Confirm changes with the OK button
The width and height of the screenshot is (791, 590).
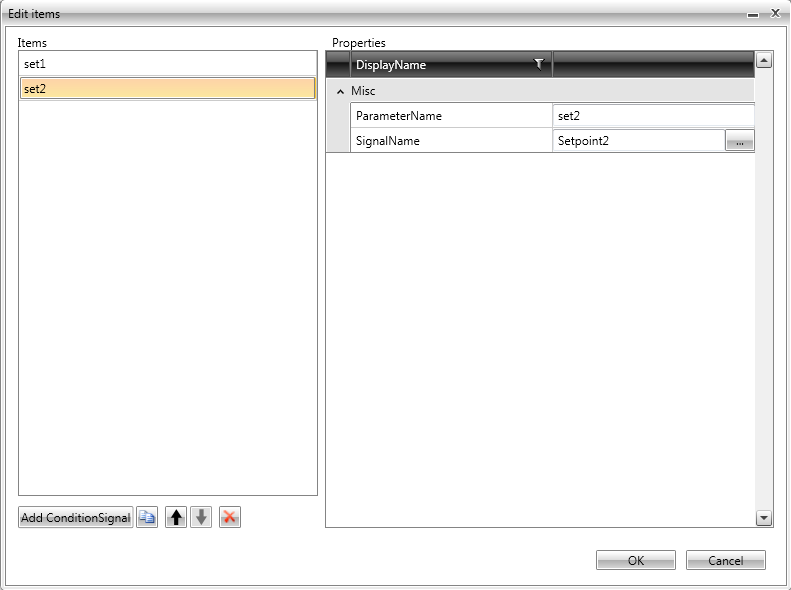coord(635,560)
